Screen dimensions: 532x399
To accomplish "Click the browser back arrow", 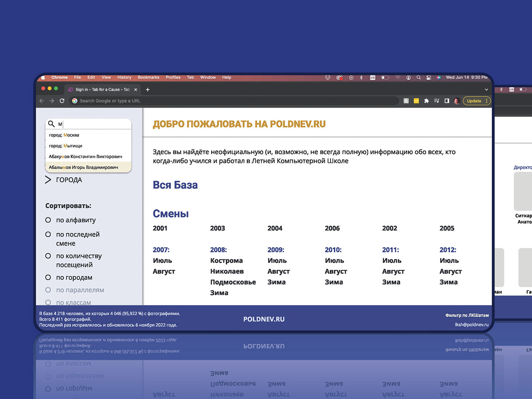I will pos(42,101).
